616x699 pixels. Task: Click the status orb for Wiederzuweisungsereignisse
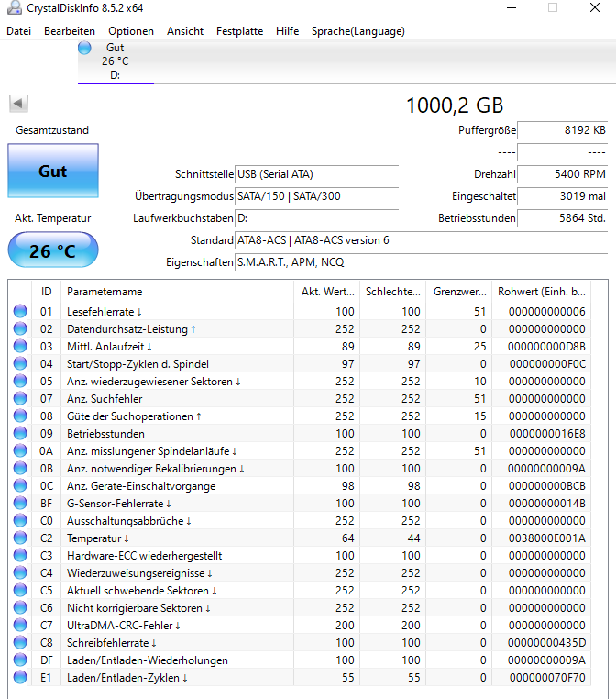pyautogui.click(x=20, y=572)
